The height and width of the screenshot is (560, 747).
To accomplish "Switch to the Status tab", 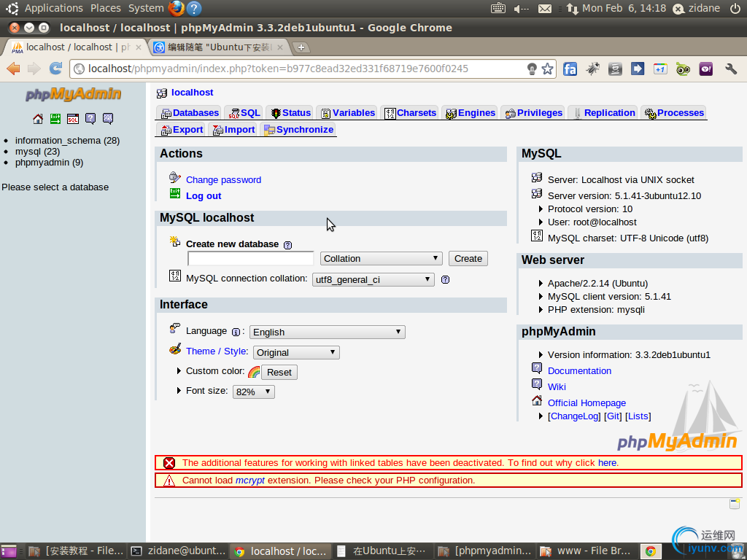I will pyautogui.click(x=290, y=113).
